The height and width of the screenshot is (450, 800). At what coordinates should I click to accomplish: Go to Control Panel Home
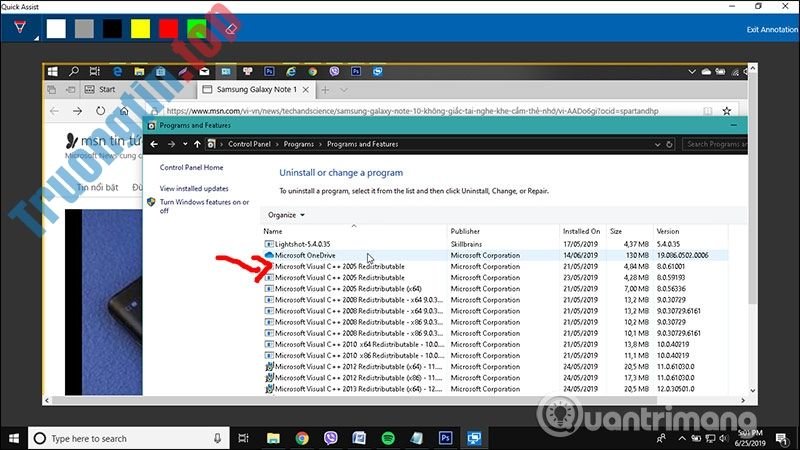pyautogui.click(x=191, y=168)
